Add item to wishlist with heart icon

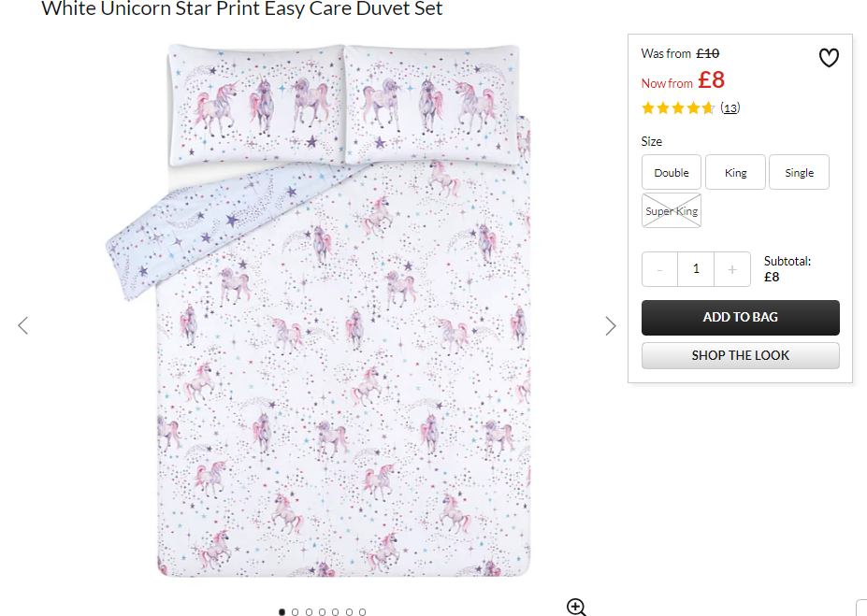coord(829,57)
